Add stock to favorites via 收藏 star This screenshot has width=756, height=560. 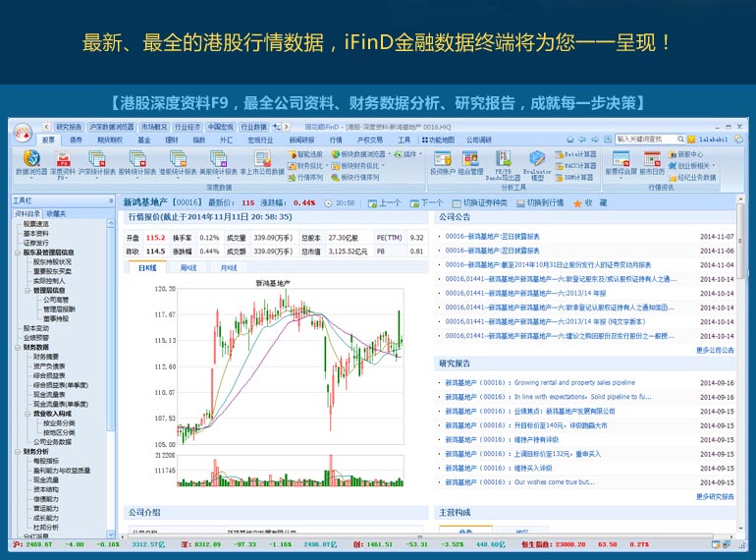590,203
